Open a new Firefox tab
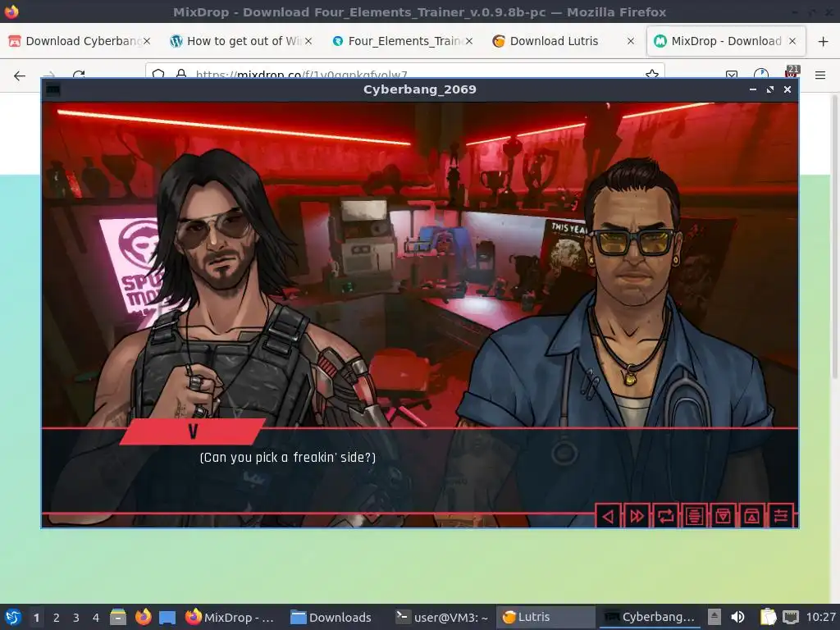 [824, 41]
